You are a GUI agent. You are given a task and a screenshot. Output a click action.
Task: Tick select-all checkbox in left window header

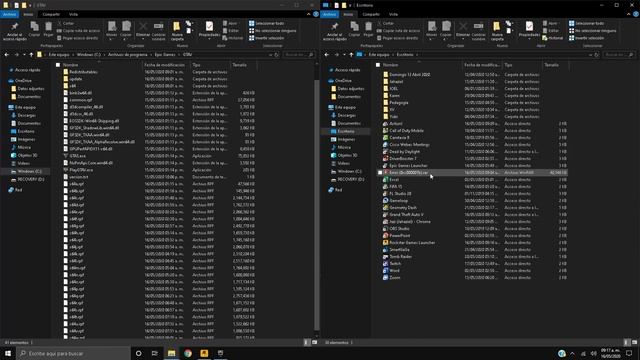tap(58, 65)
